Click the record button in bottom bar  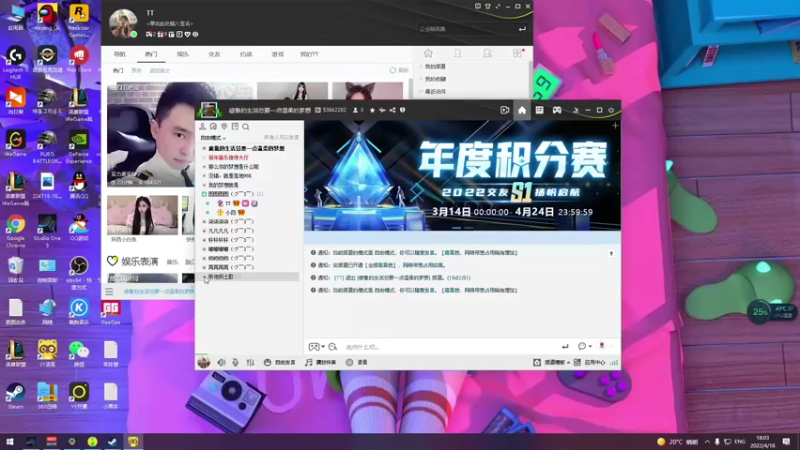point(357,362)
